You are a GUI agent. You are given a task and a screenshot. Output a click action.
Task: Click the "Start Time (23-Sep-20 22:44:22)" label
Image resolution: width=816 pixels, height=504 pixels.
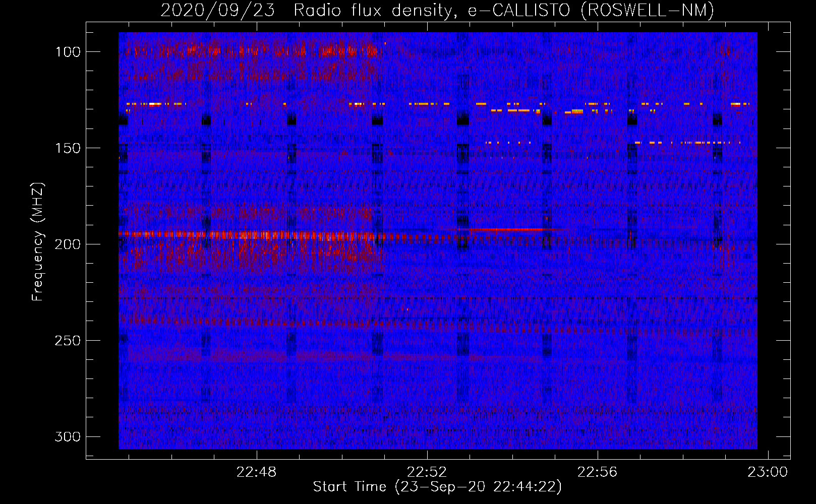click(x=437, y=487)
